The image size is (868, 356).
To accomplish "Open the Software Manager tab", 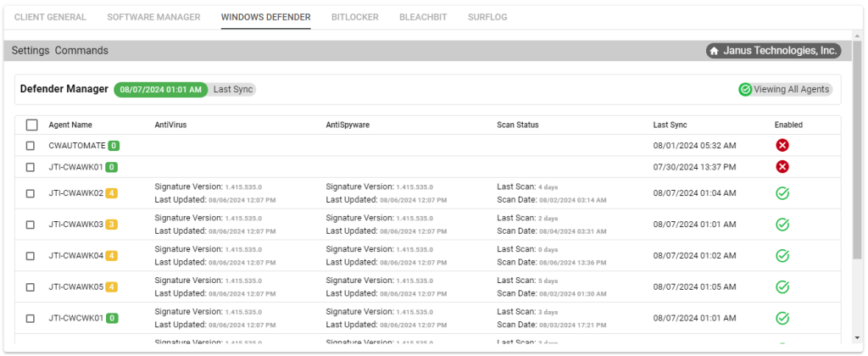I will [153, 17].
